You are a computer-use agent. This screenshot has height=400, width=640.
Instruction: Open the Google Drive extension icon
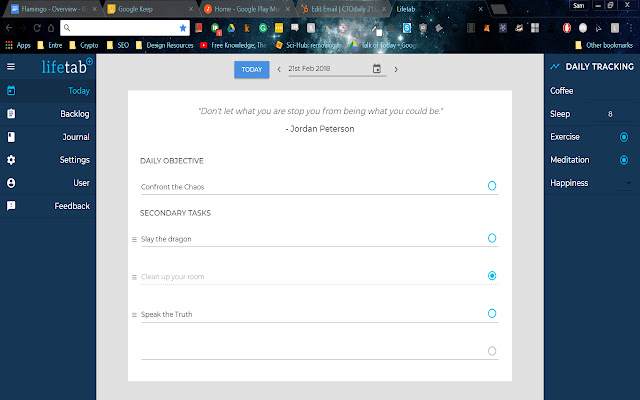[x=231, y=28]
